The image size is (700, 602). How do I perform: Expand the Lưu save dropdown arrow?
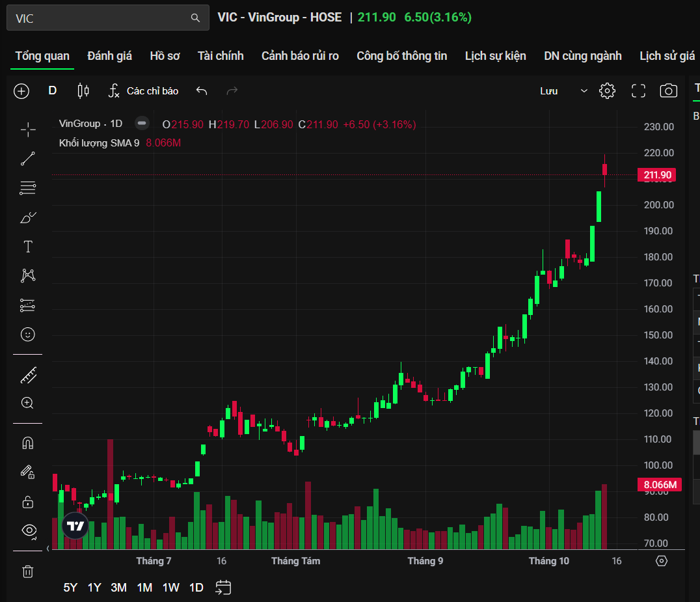[584, 91]
